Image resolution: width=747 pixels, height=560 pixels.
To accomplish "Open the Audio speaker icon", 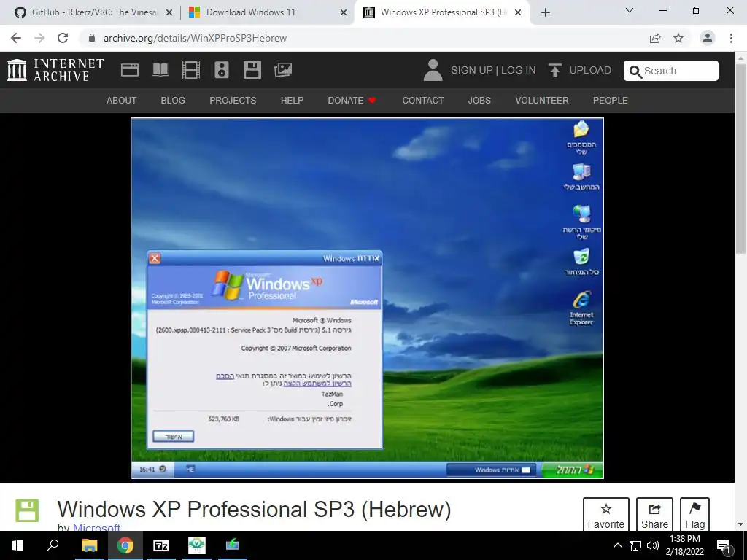I will [x=222, y=70].
